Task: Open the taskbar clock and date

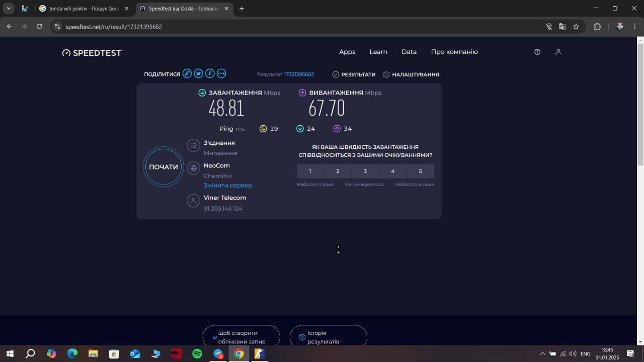Action: (x=607, y=353)
